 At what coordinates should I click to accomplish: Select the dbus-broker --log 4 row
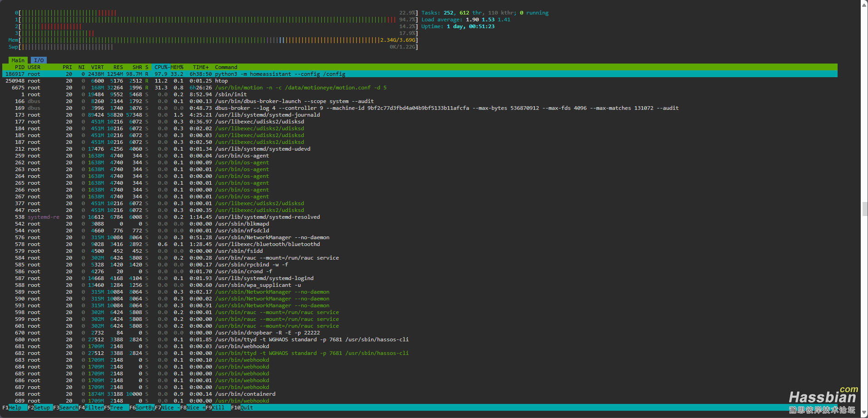click(420, 108)
